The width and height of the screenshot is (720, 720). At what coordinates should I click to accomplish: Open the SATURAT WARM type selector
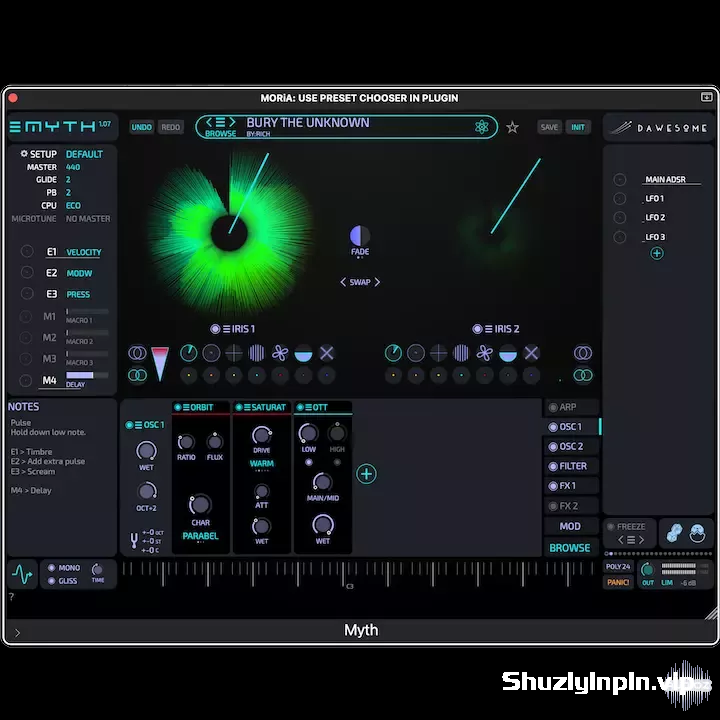(x=262, y=464)
